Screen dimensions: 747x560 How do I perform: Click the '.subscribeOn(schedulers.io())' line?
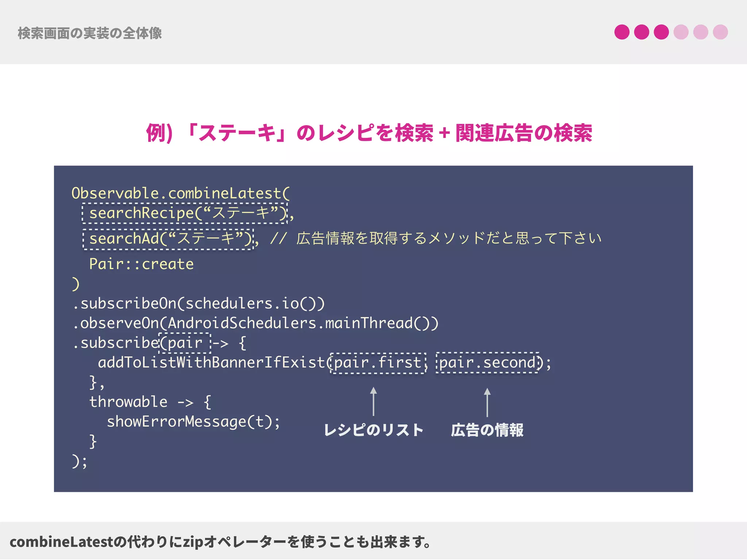[x=198, y=304]
